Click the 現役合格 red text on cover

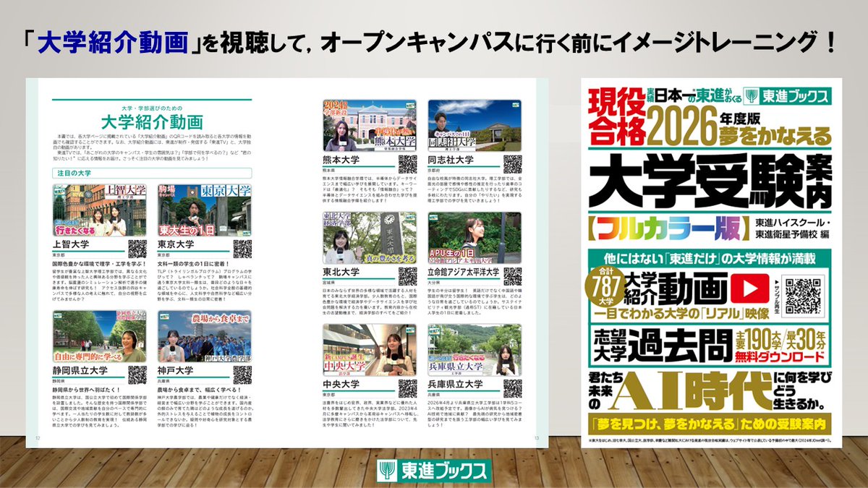(x=616, y=118)
